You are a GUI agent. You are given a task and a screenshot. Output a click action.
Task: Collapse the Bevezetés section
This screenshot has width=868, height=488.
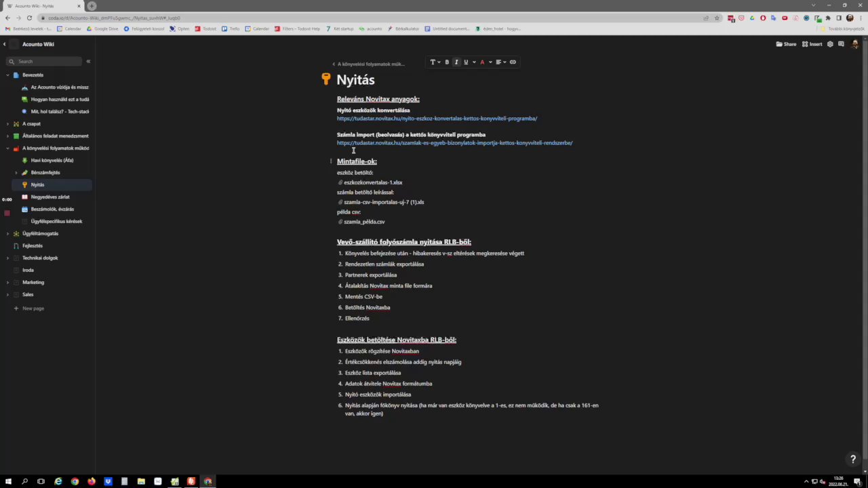[x=7, y=75]
